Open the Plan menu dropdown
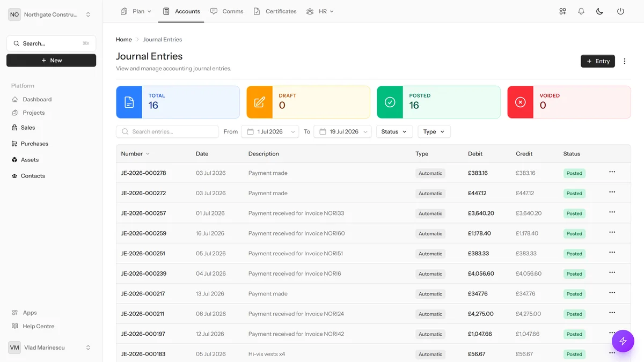 tap(136, 11)
